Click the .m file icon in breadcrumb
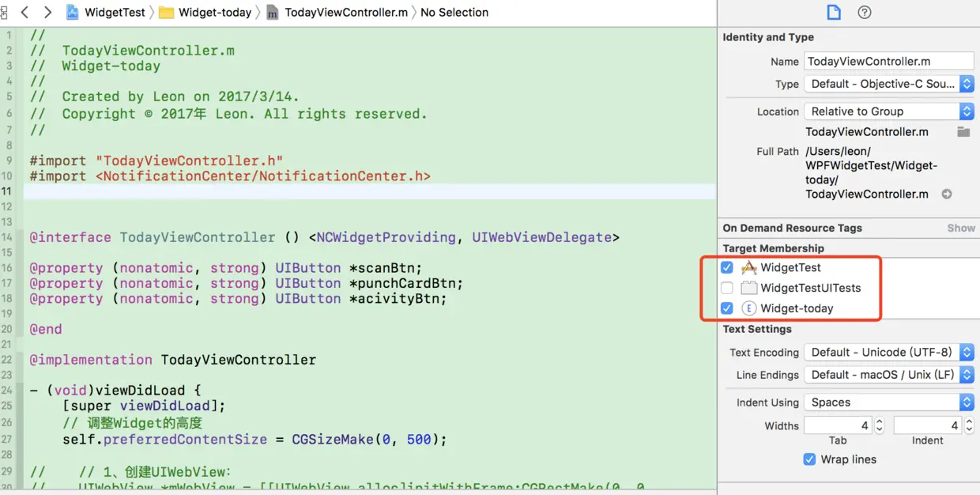The height and width of the screenshot is (495, 980). coord(273,13)
